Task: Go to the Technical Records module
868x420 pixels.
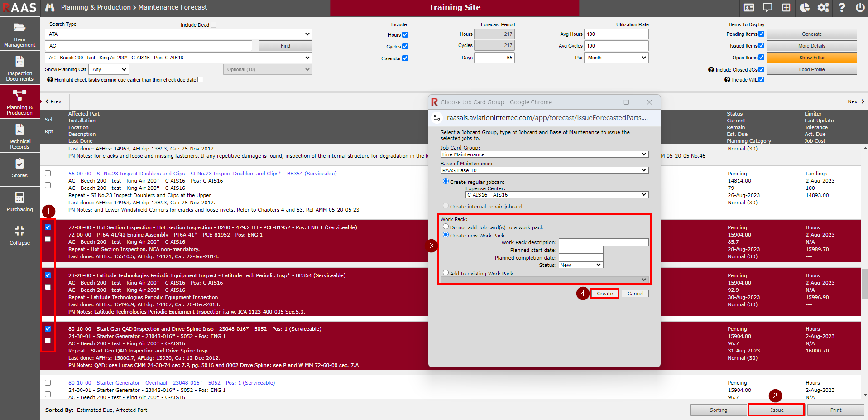Action: (x=19, y=136)
